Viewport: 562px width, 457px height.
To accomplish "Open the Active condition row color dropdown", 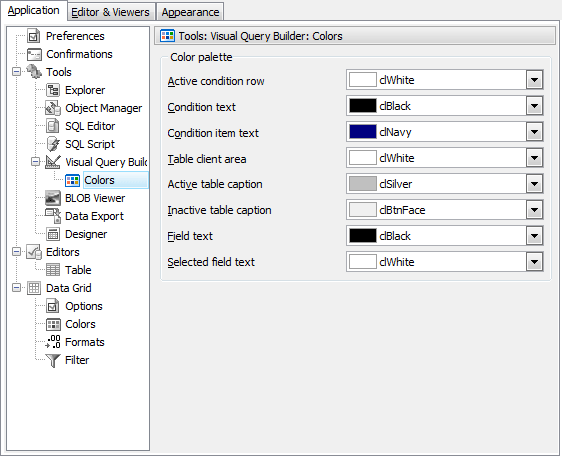I will [534, 80].
